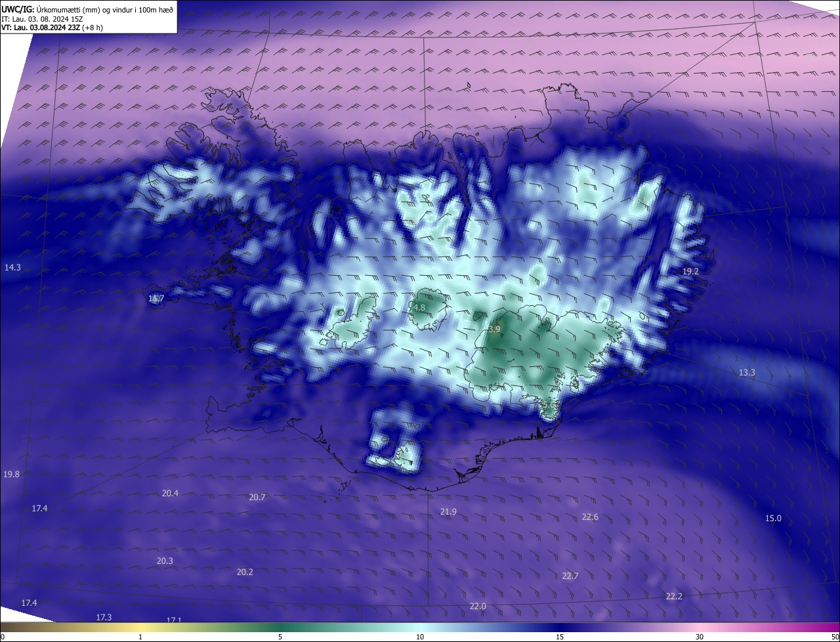Click the map value 11.7

coord(156,299)
